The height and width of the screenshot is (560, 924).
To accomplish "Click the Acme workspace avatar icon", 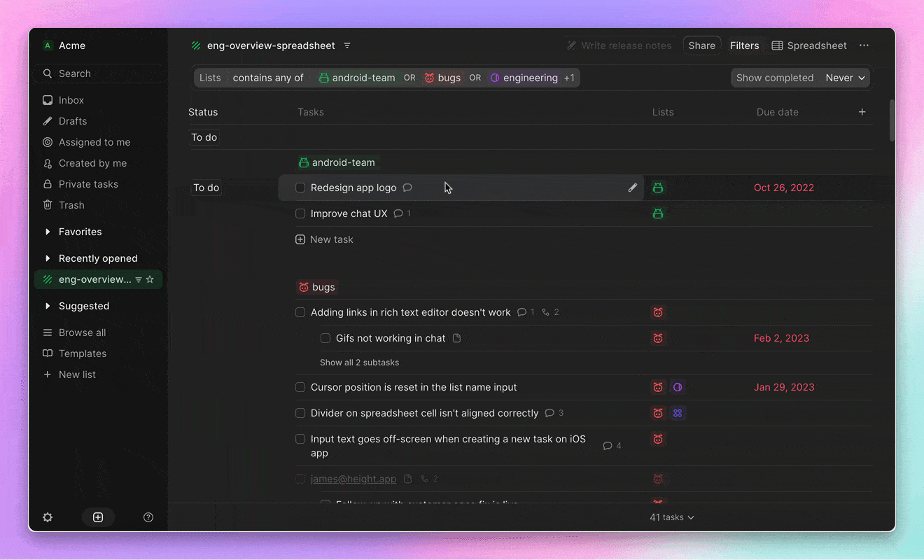I will point(48,45).
